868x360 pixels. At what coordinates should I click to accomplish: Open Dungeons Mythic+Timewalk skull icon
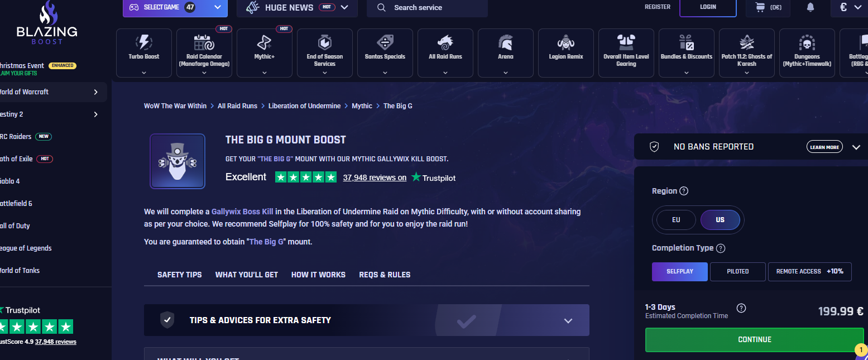tap(807, 42)
